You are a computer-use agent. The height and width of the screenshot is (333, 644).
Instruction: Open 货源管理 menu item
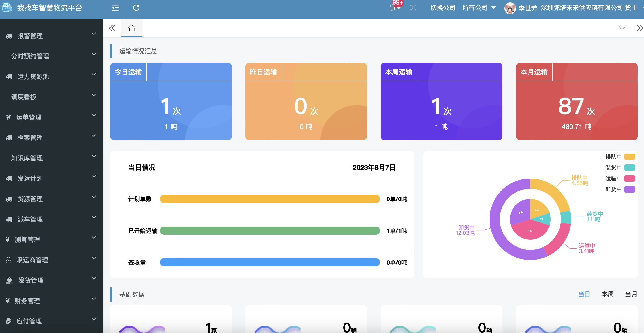tap(51, 199)
